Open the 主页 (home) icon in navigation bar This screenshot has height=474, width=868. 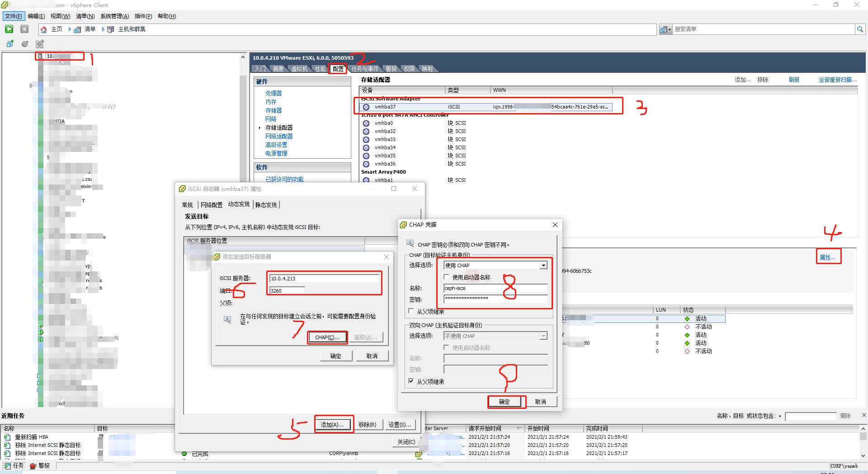(43, 29)
